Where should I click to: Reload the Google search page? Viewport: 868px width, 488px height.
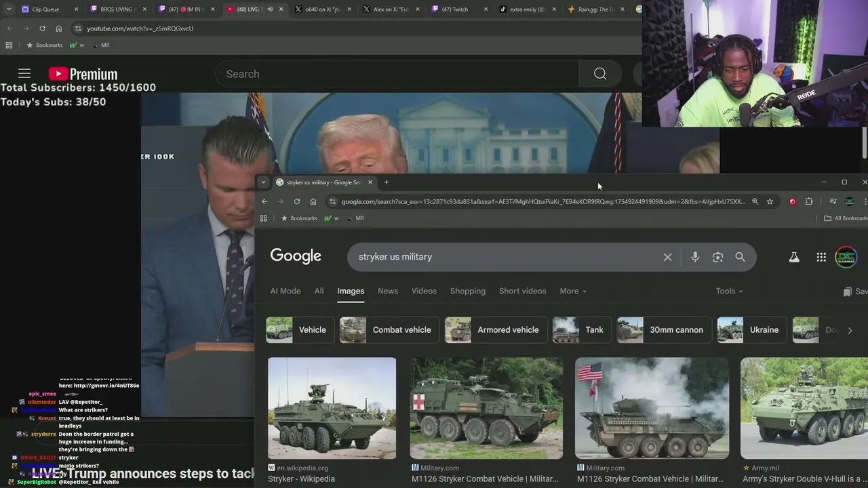(297, 201)
